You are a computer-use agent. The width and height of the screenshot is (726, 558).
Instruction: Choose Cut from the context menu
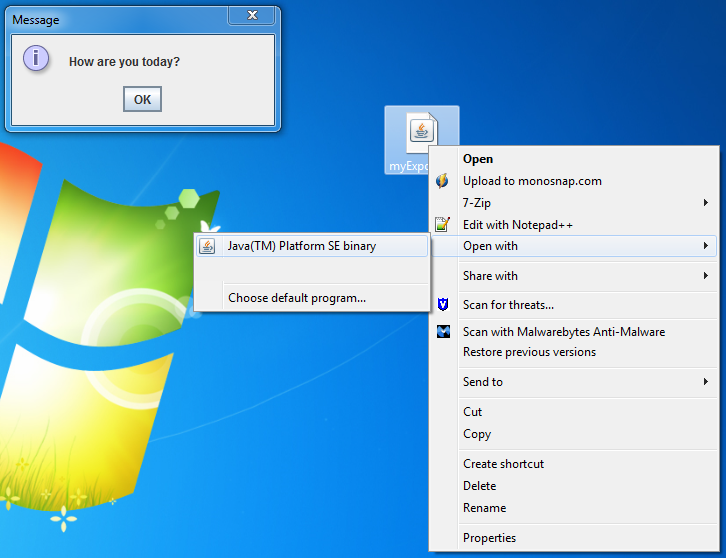coord(574,412)
